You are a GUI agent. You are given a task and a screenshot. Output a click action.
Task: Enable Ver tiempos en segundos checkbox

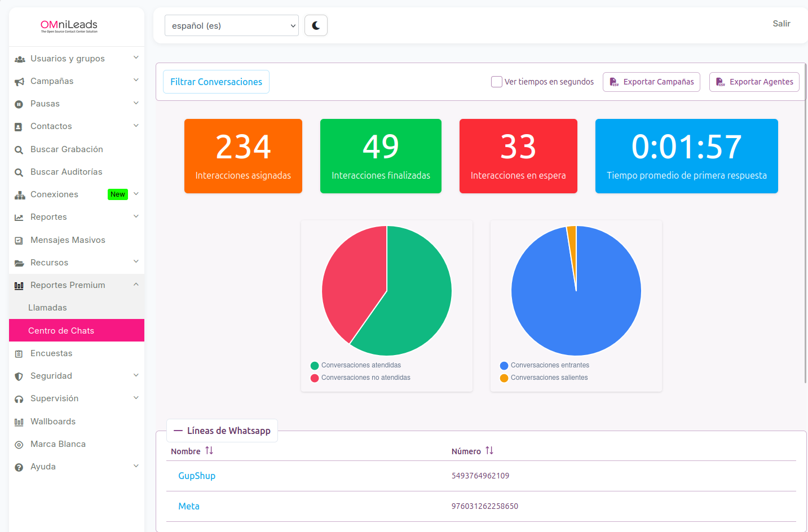pyautogui.click(x=497, y=82)
